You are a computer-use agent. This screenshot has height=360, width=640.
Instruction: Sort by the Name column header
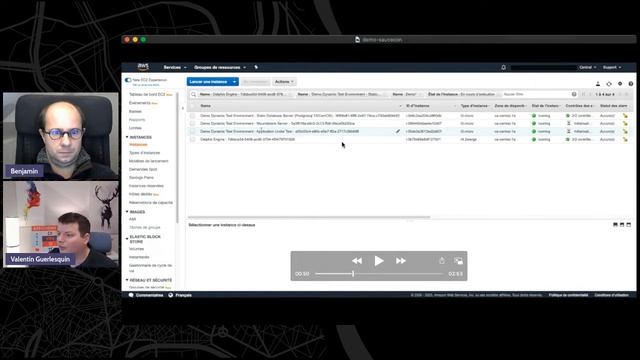click(x=205, y=106)
